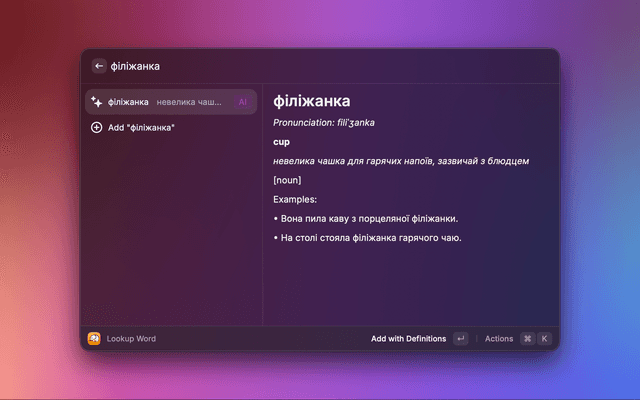Image resolution: width=640 pixels, height=400 pixels.
Task: Open the Actions menu
Action: coord(498,339)
